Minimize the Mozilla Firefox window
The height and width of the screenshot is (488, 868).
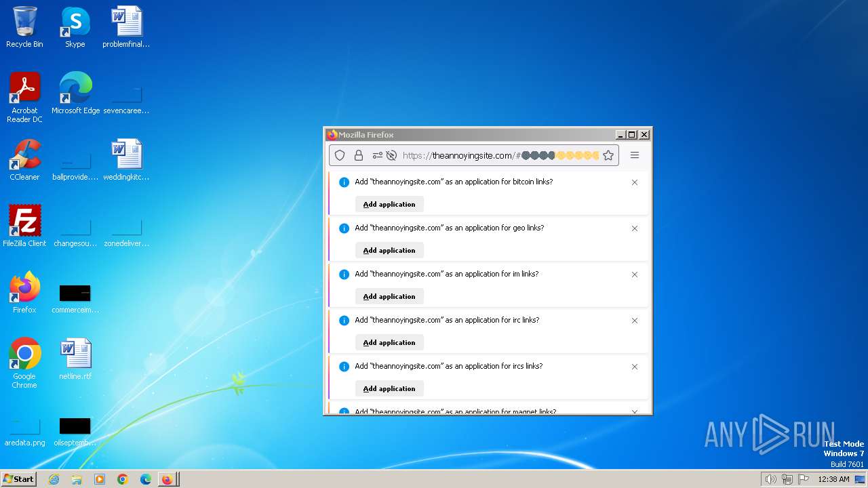tap(620, 135)
